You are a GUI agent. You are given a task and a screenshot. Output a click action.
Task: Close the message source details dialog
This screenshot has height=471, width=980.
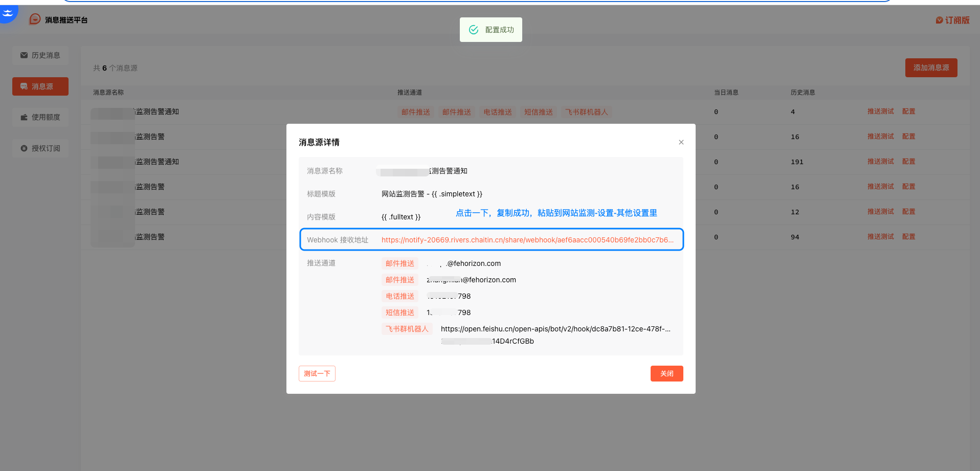point(681,142)
